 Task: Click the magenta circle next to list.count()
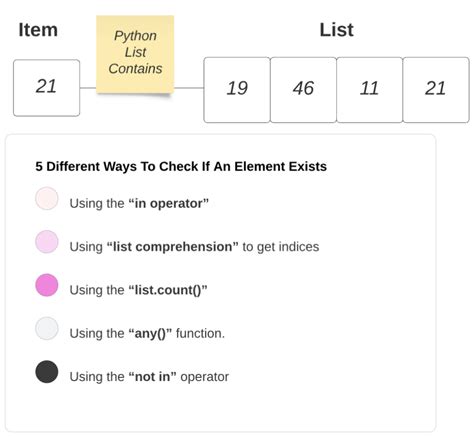[47, 285]
